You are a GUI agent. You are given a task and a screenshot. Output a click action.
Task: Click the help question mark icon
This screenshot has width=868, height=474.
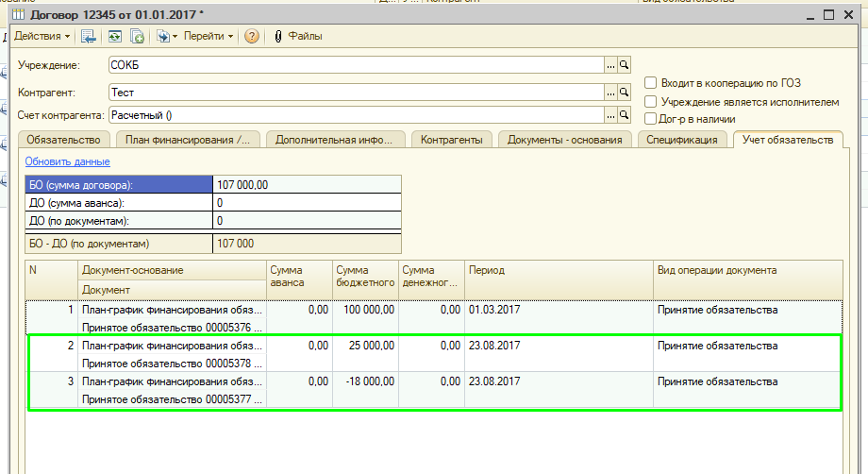click(x=251, y=36)
